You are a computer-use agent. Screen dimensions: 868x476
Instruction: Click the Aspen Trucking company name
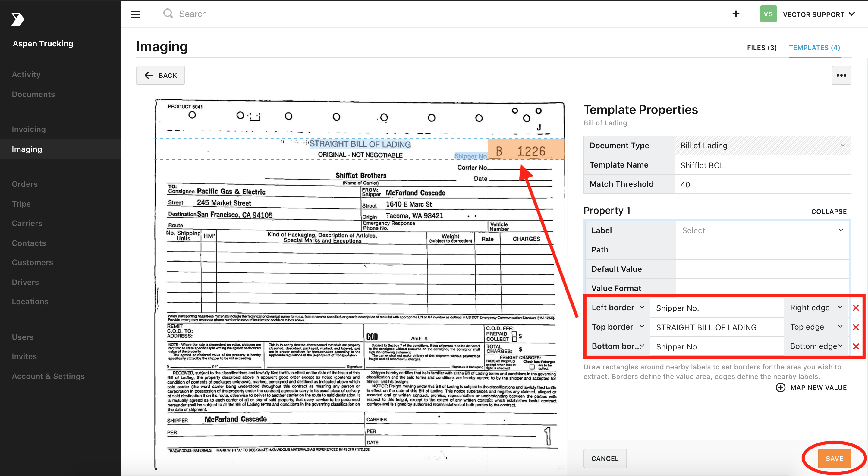43,44
